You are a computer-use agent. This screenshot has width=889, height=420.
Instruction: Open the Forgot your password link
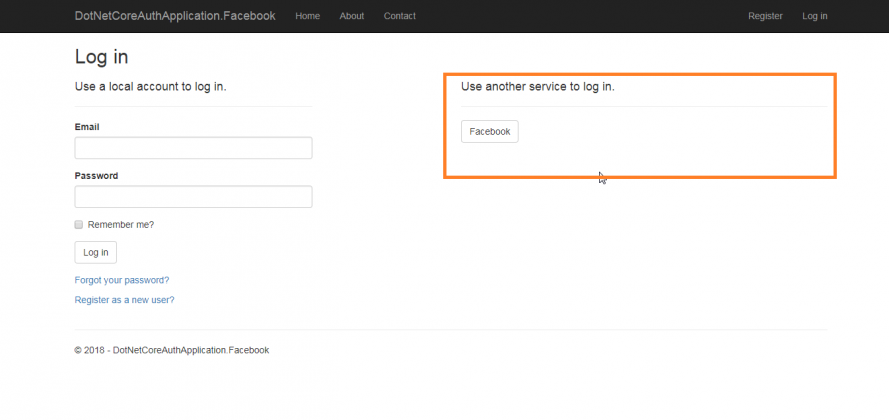click(x=122, y=280)
